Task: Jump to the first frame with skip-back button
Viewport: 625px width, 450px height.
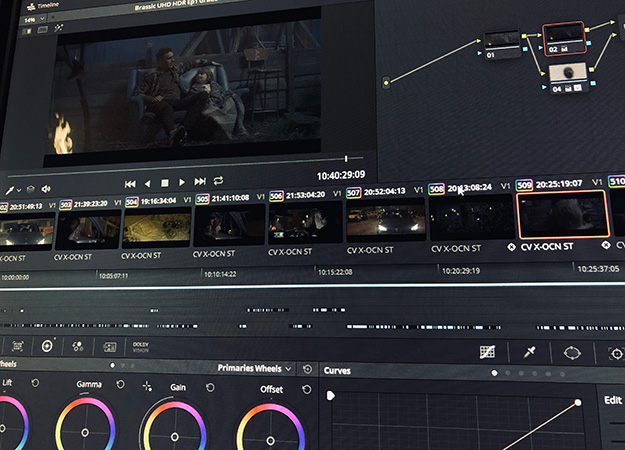Action: coord(130,184)
